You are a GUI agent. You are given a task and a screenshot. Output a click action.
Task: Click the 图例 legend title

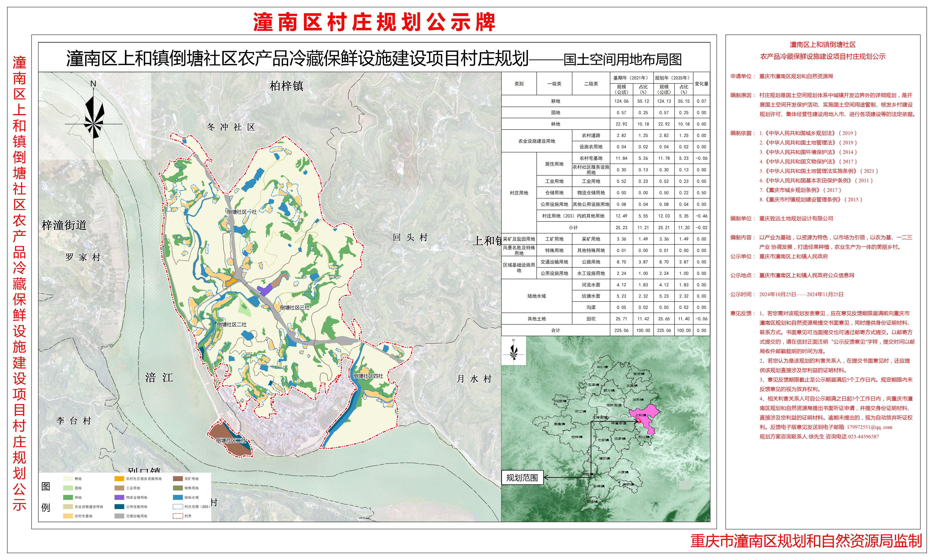[x=46, y=497]
